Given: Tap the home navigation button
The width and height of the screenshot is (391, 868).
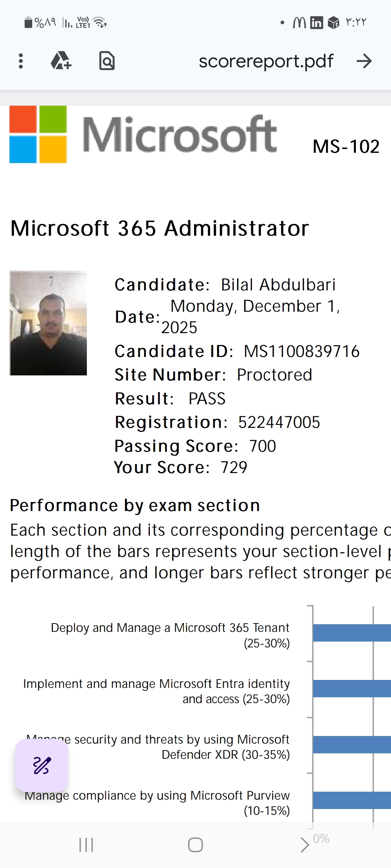Looking at the screenshot, I should 195,846.
